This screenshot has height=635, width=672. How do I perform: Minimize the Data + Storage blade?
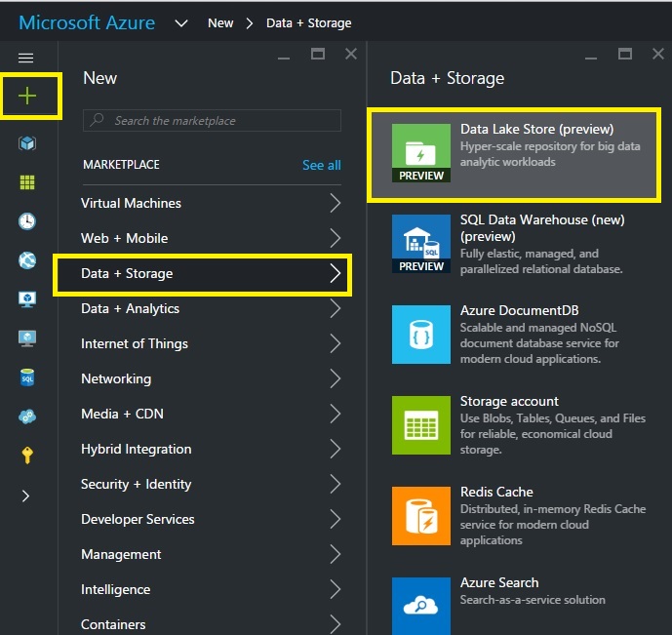(x=591, y=58)
